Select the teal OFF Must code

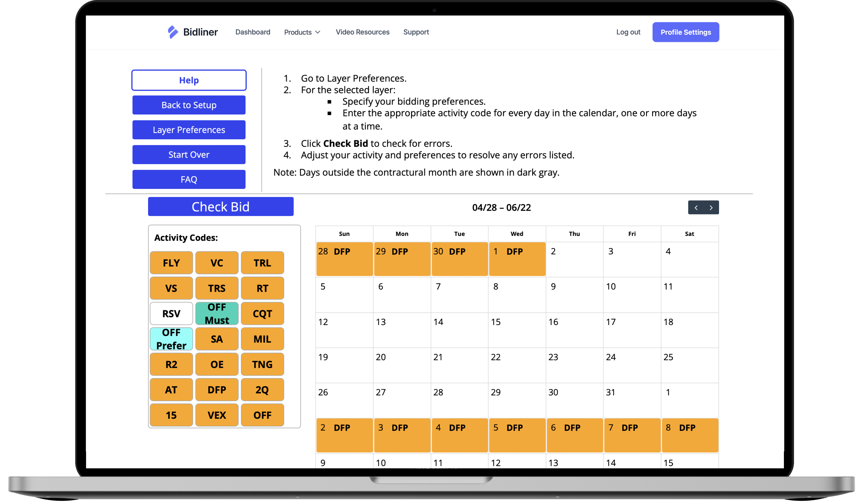pos(217,313)
